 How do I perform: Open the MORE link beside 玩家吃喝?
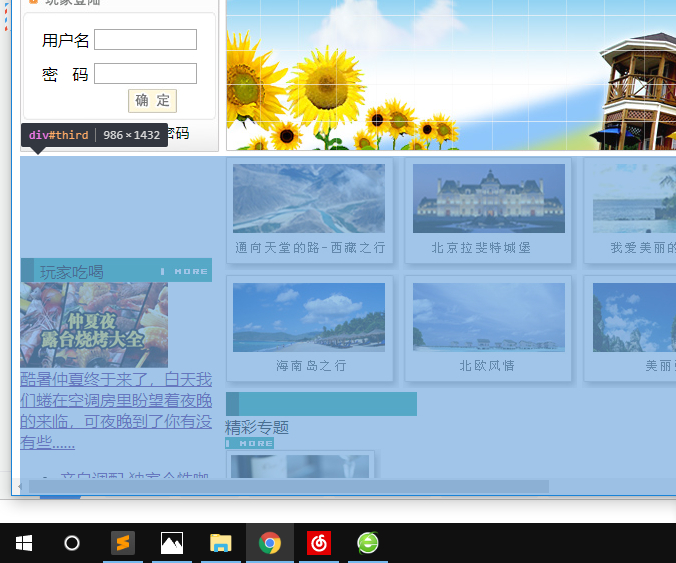coord(185,272)
